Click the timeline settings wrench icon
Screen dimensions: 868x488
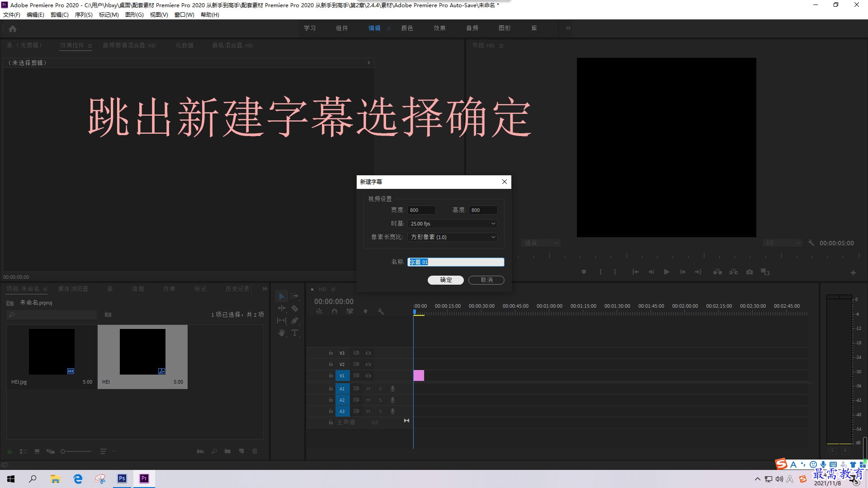pos(381,311)
